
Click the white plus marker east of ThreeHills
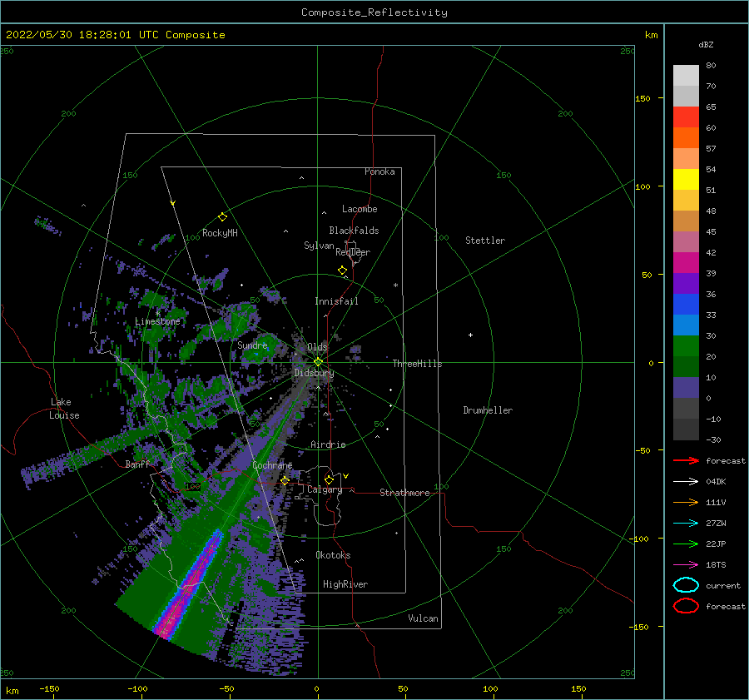(x=470, y=335)
